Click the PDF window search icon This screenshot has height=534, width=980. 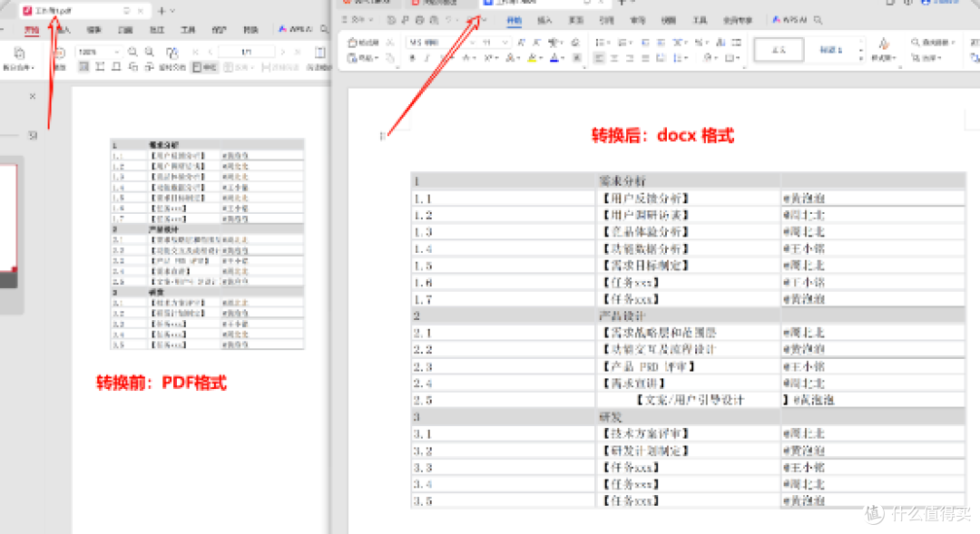324,29
